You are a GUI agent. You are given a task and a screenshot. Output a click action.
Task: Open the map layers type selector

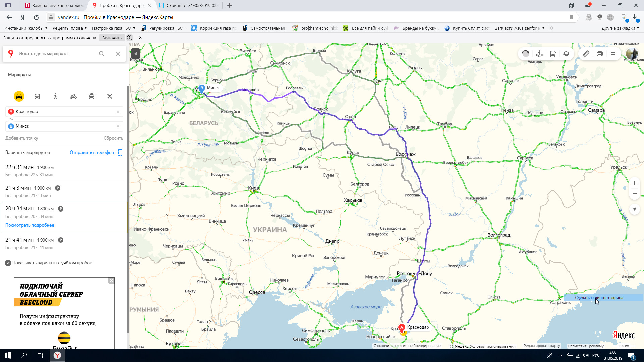[566, 54]
